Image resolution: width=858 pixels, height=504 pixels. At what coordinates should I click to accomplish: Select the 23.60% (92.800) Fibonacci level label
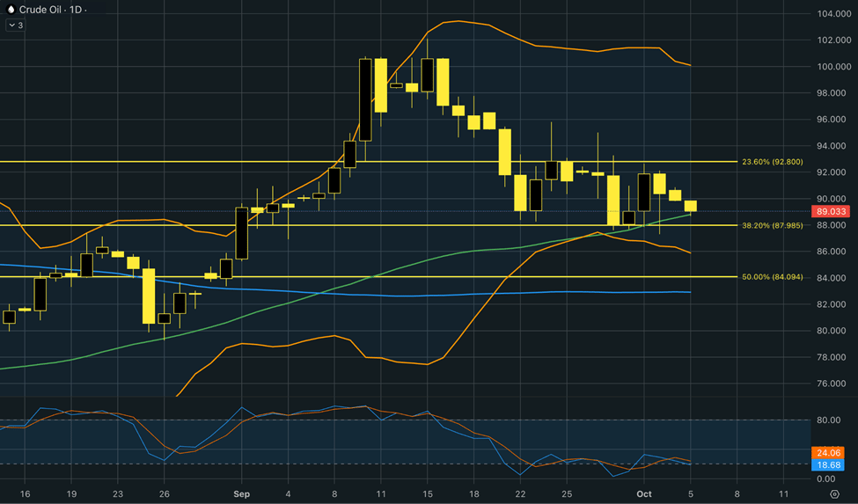tap(772, 162)
